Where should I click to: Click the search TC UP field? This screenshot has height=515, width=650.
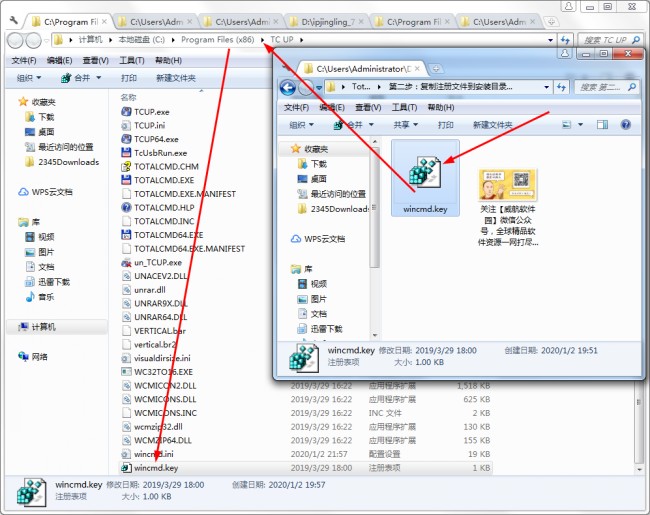[610, 40]
